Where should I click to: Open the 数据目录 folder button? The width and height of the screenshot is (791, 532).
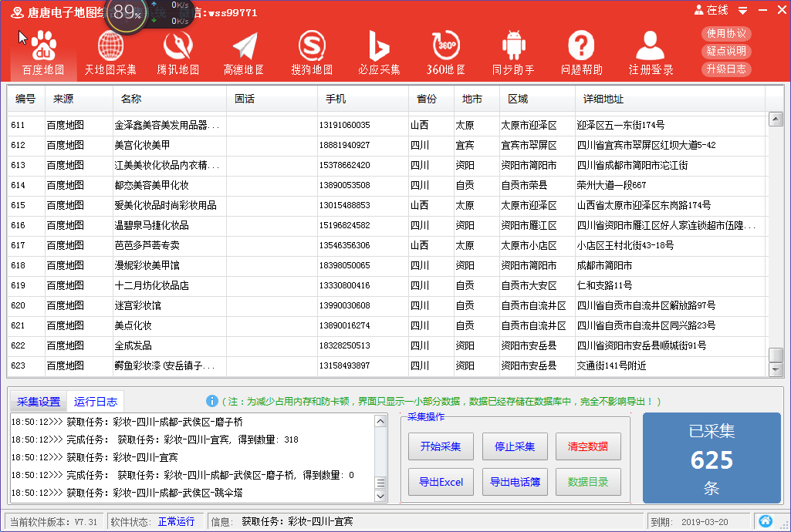[588, 482]
